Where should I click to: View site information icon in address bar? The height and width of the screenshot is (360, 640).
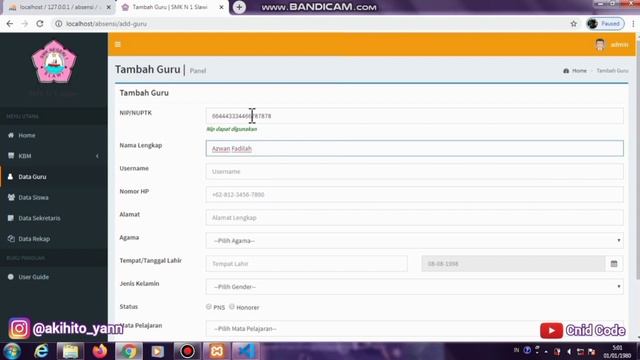pos(59,24)
